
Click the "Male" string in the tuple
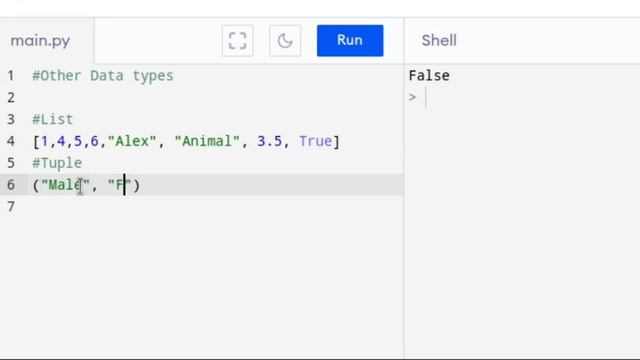[x=65, y=185]
